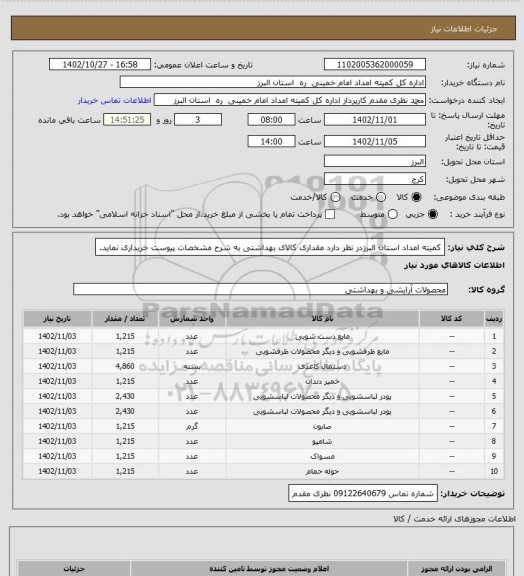Select the مایع ظرفشویی product name cell
This screenshot has height=576, width=524.
tap(322, 351)
